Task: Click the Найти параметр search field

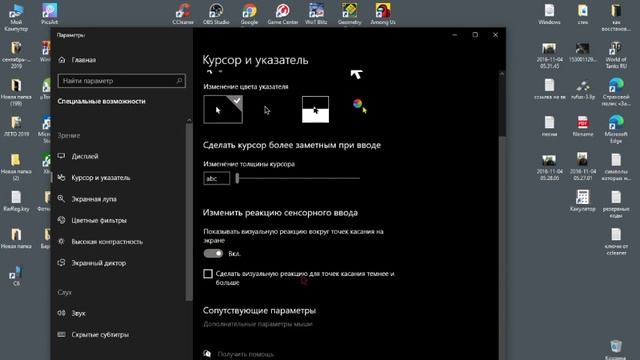Action: click(x=122, y=81)
